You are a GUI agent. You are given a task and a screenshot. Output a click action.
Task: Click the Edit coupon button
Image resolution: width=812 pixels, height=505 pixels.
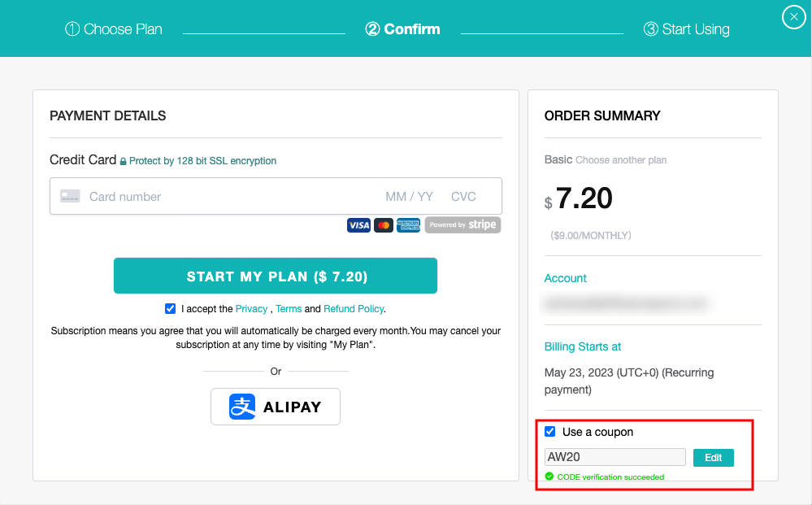713,457
